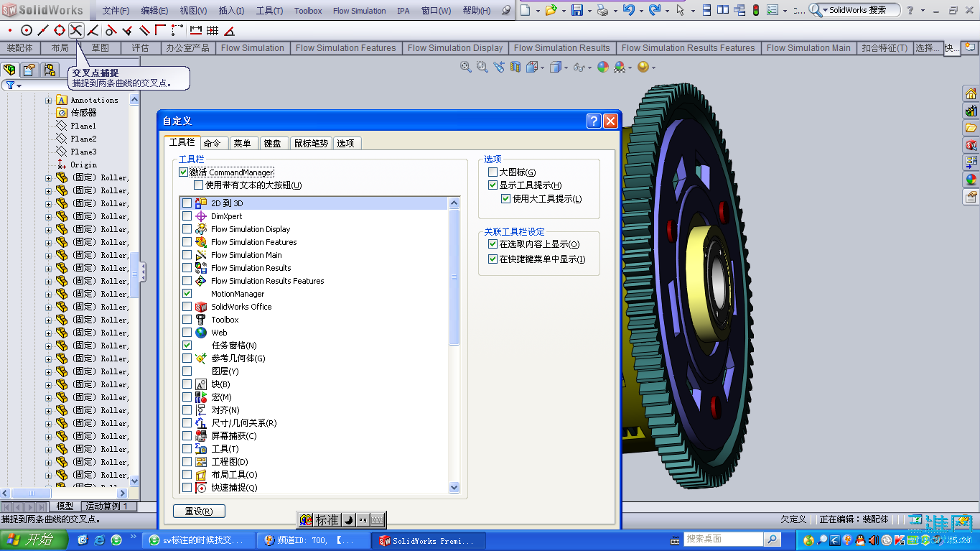The height and width of the screenshot is (551, 980).
Task: Open the Design Library icon in task pane
Action: pos(971,111)
